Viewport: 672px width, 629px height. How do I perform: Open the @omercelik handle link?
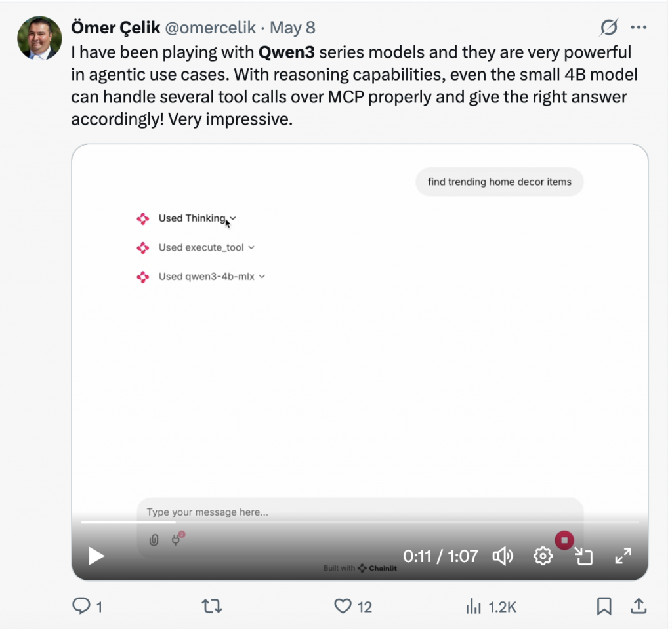(x=211, y=28)
